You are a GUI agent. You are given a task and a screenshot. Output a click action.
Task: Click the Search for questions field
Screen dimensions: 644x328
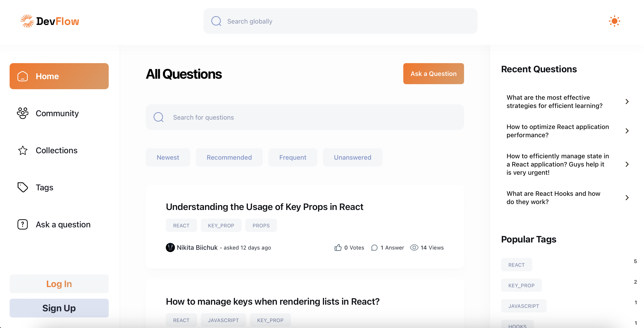(x=304, y=117)
